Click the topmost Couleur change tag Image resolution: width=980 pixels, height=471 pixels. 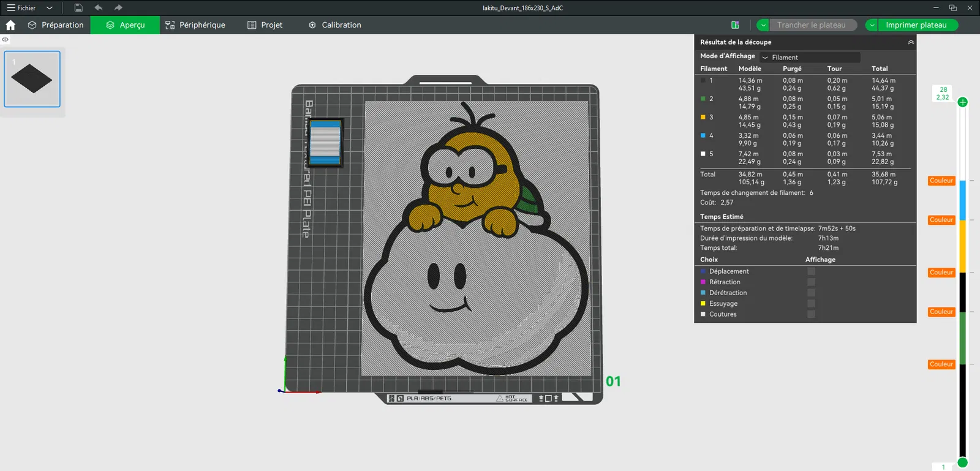(x=941, y=181)
